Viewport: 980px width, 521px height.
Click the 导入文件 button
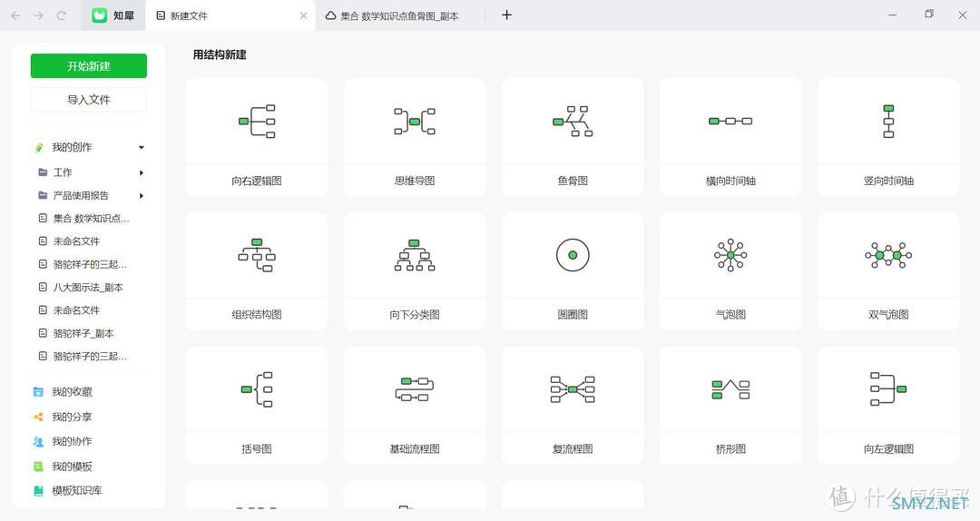tap(89, 100)
